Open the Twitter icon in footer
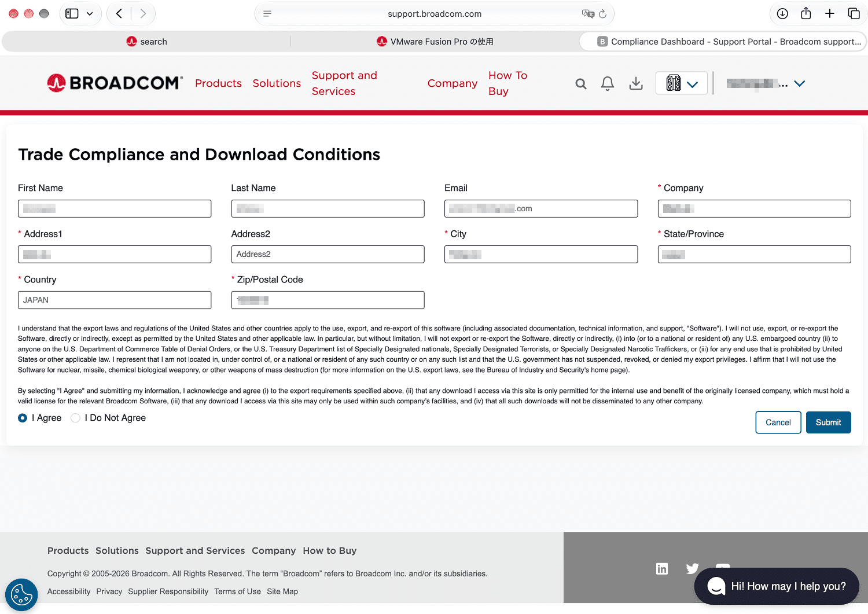The image size is (868, 614). (693, 569)
